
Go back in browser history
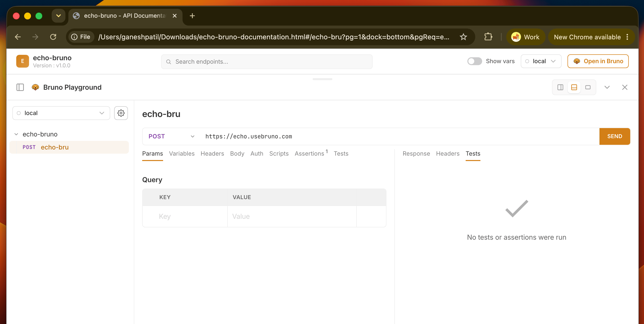coord(18,37)
